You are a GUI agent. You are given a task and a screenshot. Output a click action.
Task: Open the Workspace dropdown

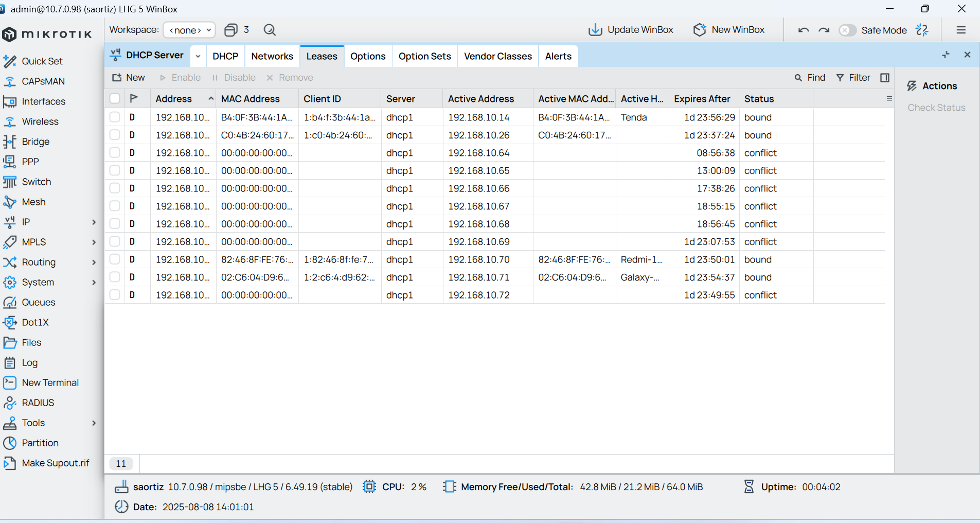pos(189,30)
